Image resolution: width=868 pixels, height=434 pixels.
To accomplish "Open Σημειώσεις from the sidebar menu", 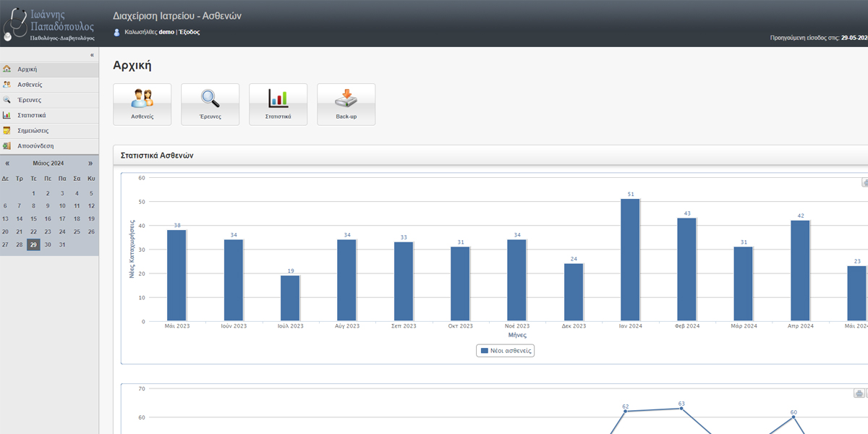I will coord(49,131).
